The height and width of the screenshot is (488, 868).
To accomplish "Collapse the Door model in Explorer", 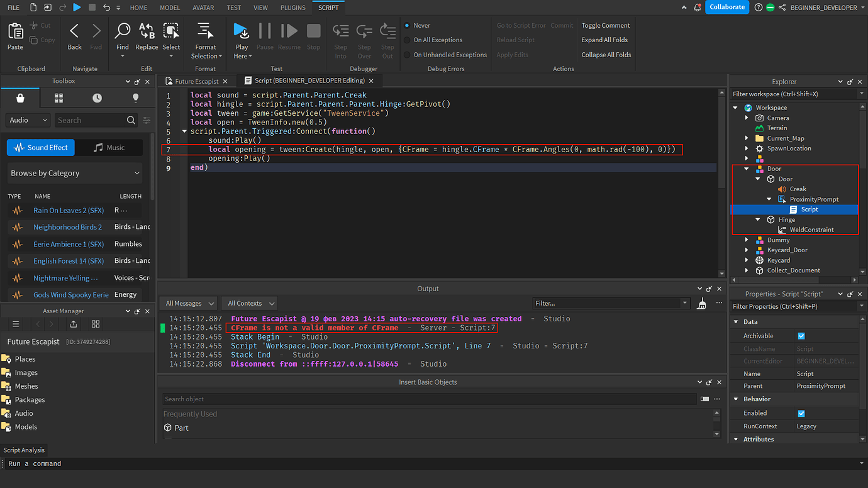I will tap(746, 168).
